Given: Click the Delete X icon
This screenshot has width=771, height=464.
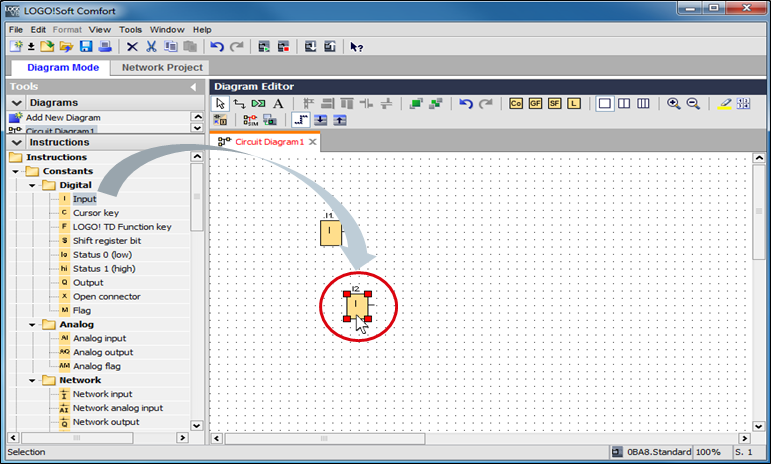Looking at the screenshot, I should [x=132, y=47].
